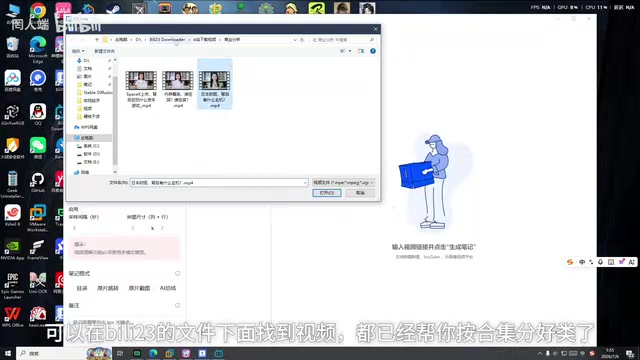Open WPS Office desktop icon
The height and width of the screenshot is (360, 640).
[x=12, y=317]
